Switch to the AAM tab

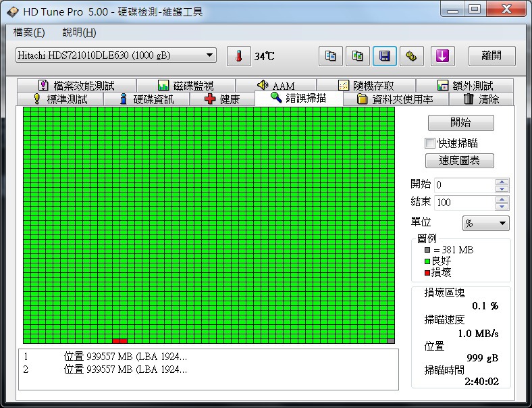pyautogui.click(x=276, y=85)
